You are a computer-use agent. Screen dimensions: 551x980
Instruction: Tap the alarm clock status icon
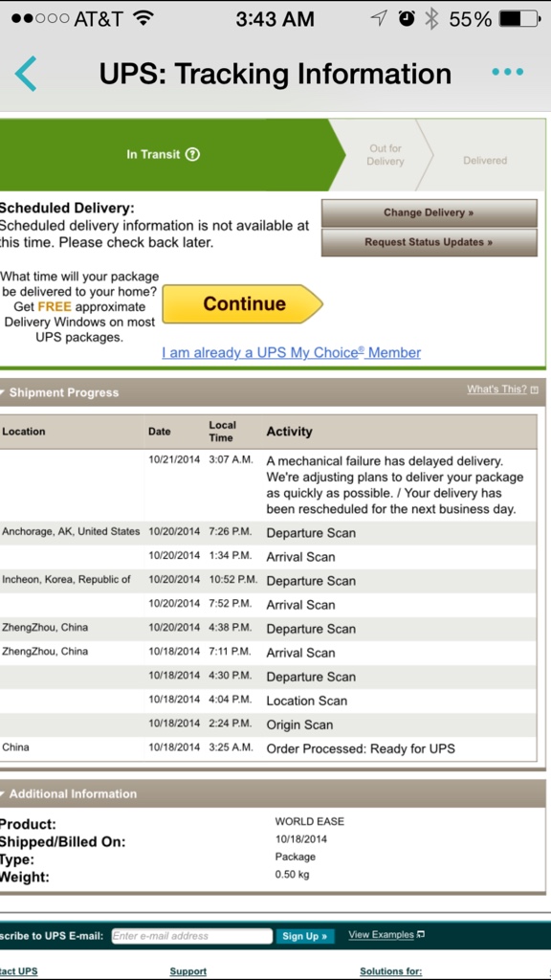pos(407,19)
